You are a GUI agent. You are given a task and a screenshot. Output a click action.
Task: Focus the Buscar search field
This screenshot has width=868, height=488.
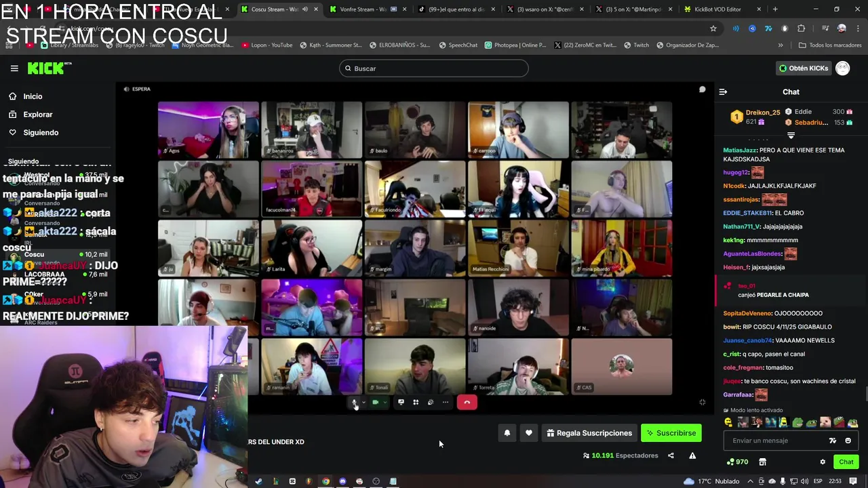434,68
